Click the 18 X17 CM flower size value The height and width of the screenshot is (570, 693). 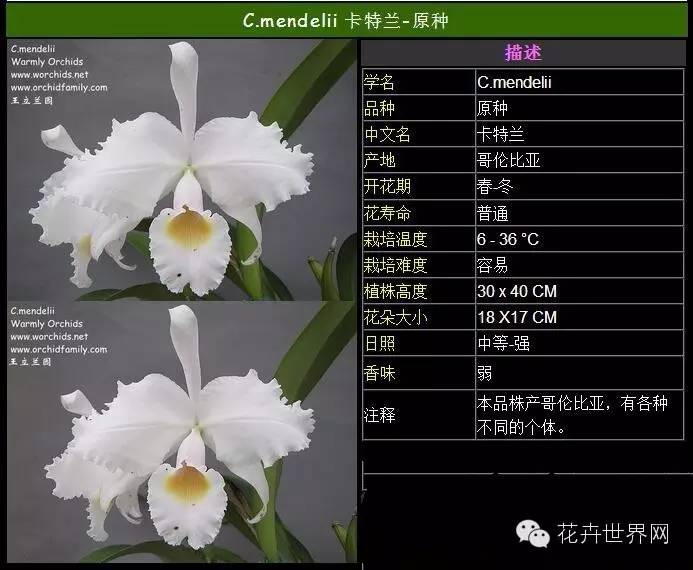click(x=517, y=317)
